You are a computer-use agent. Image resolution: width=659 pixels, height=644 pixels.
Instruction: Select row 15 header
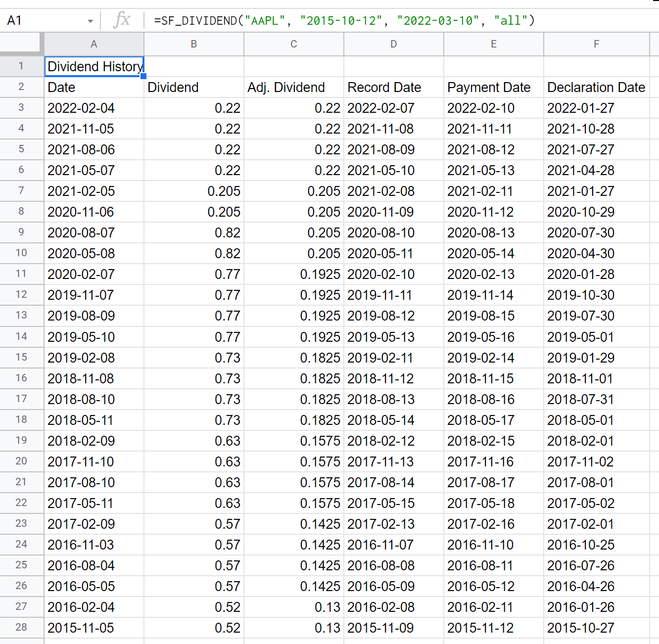click(22, 358)
